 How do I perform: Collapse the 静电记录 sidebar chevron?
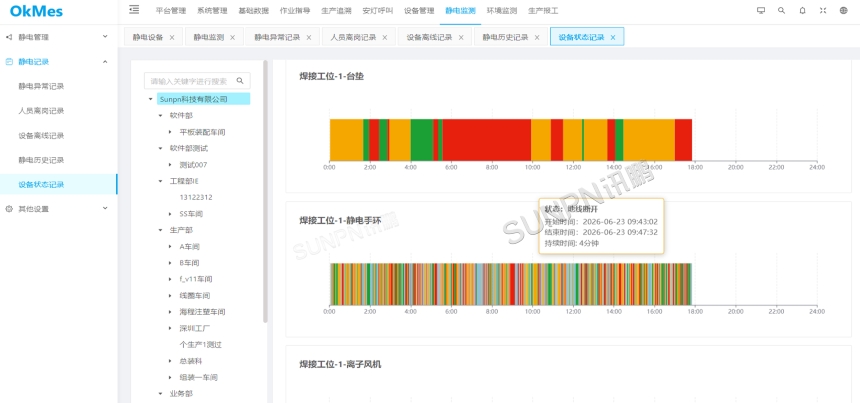coord(105,61)
